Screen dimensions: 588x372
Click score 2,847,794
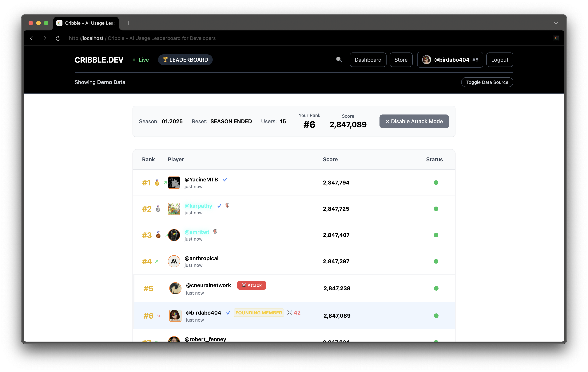336,182
